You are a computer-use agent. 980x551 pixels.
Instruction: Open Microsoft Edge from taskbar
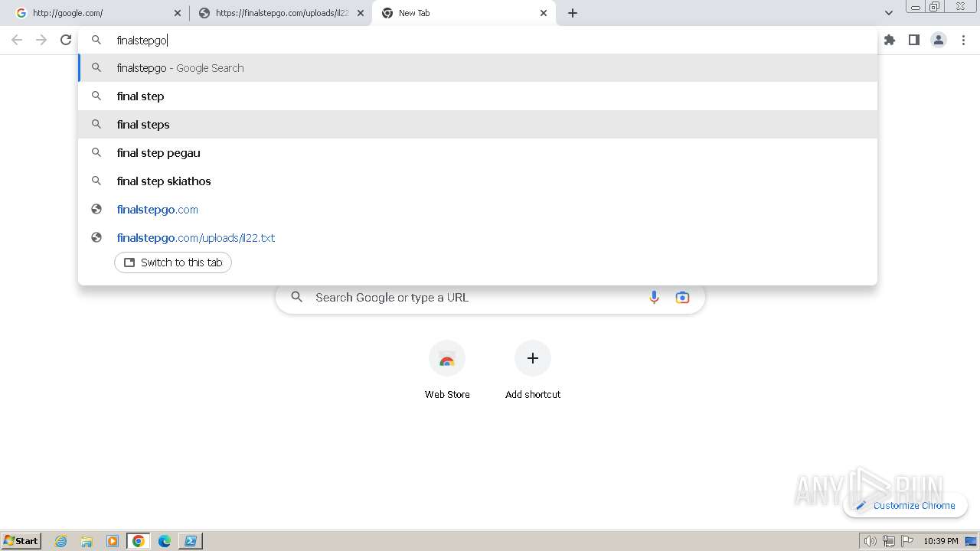tap(165, 541)
